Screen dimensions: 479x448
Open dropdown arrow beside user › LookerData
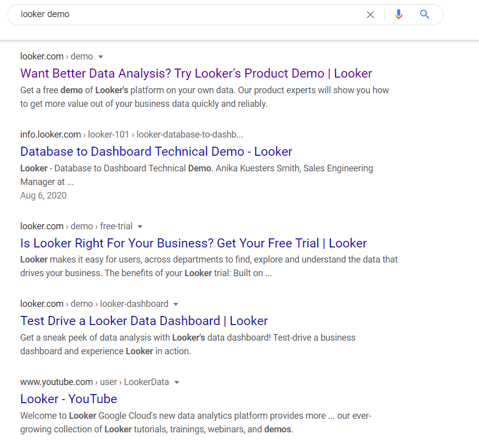[x=177, y=382]
